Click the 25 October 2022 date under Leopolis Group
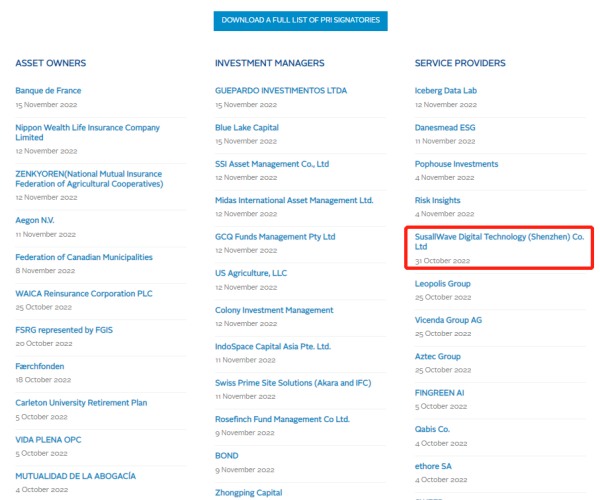This screenshot has width=600, height=500. coord(443,297)
